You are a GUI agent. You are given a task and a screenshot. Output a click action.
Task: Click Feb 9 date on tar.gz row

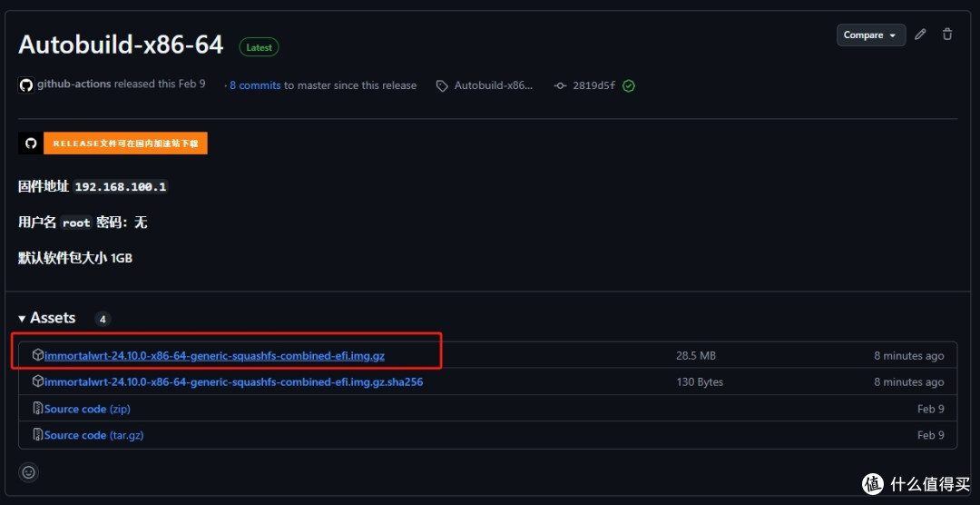coord(931,435)
